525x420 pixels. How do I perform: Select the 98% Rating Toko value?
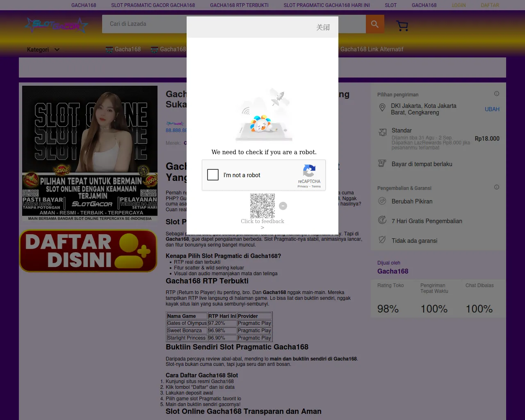[388, 309]
